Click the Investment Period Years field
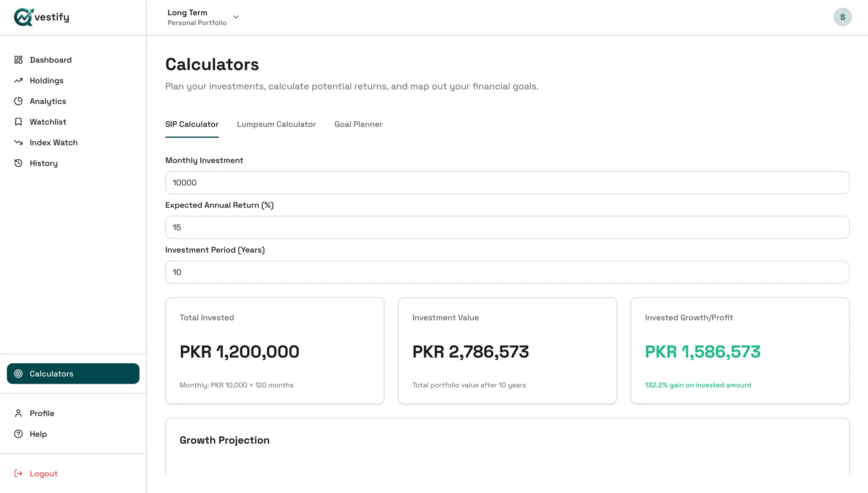Screen dimensions: 868x493 507,272
